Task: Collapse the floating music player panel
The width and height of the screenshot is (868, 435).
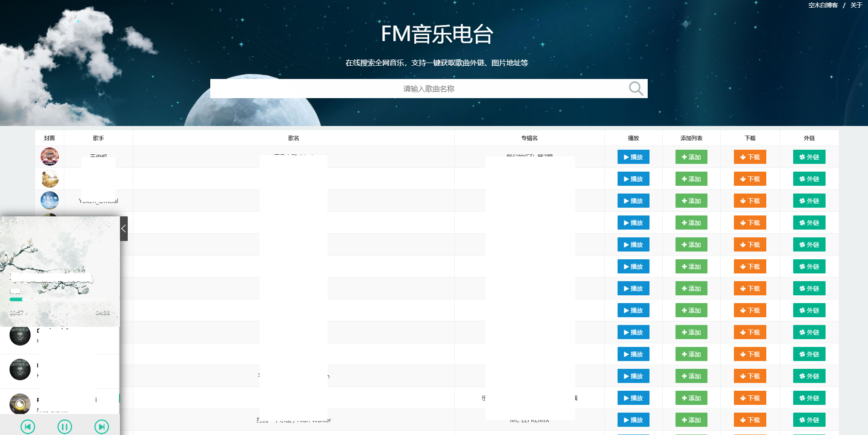Action: (x=124, y=228)
